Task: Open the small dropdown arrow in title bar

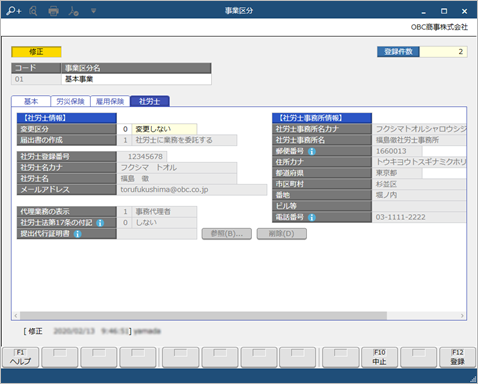Action: pos(93,11)
